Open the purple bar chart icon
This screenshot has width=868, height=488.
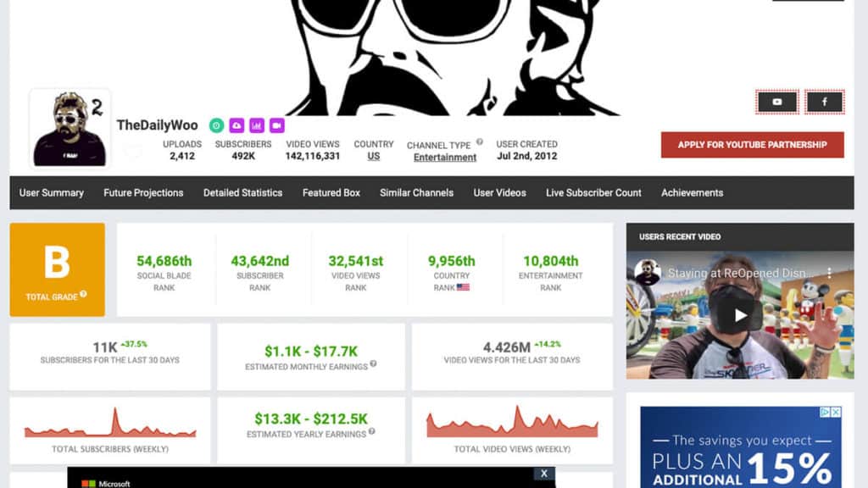pyautogui.click(x=257, y=125)
